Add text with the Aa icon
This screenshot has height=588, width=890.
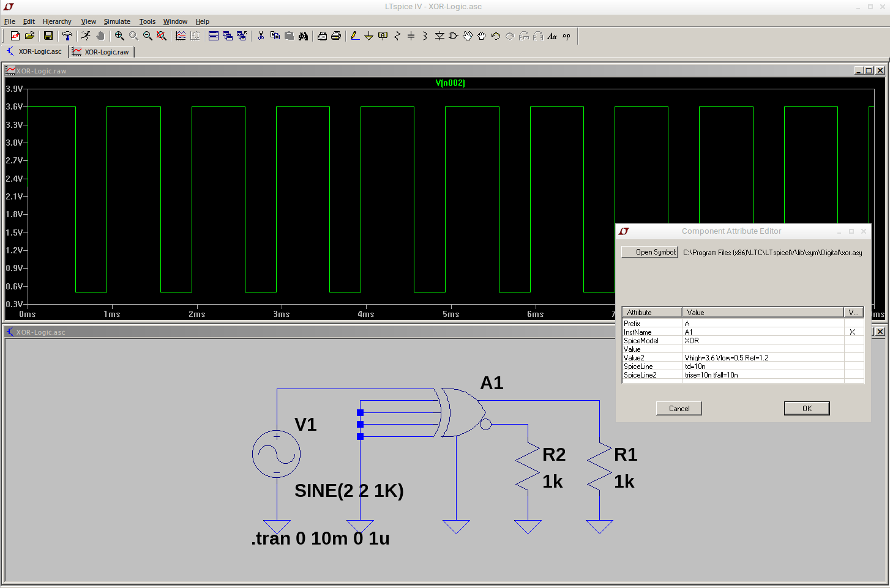click(x=552, y=36)
